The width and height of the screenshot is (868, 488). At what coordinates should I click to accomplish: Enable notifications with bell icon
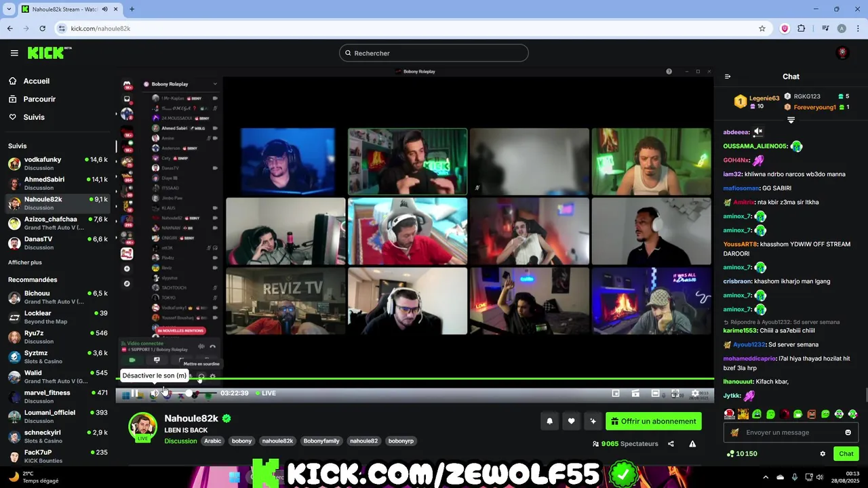coord(549,422)
